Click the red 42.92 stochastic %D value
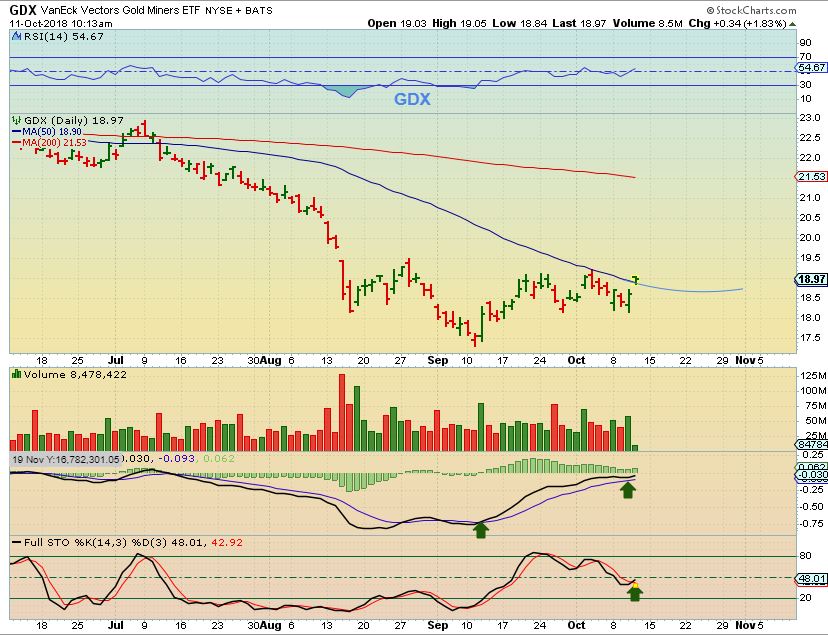Image resolution: width=828 pixels, height=635 pixels. [x=227, y=542]
